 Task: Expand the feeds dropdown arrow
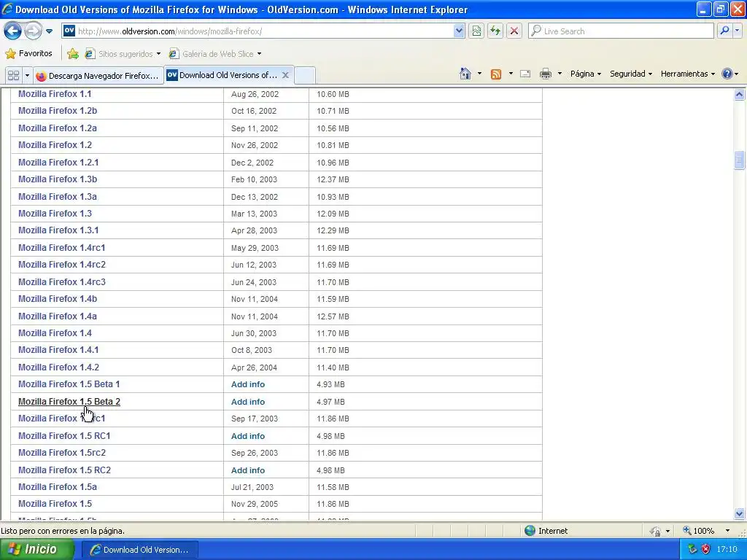click(x=511, y=74)
